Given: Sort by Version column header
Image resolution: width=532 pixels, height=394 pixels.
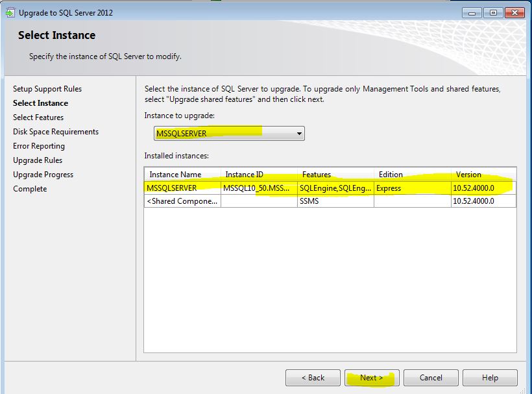Looking at the screenshot, I should (484, 175).
